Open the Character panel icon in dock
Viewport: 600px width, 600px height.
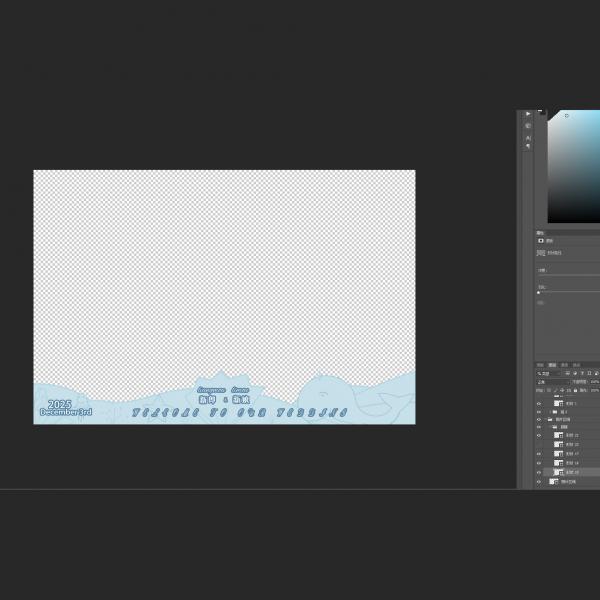tap(528, 136)
